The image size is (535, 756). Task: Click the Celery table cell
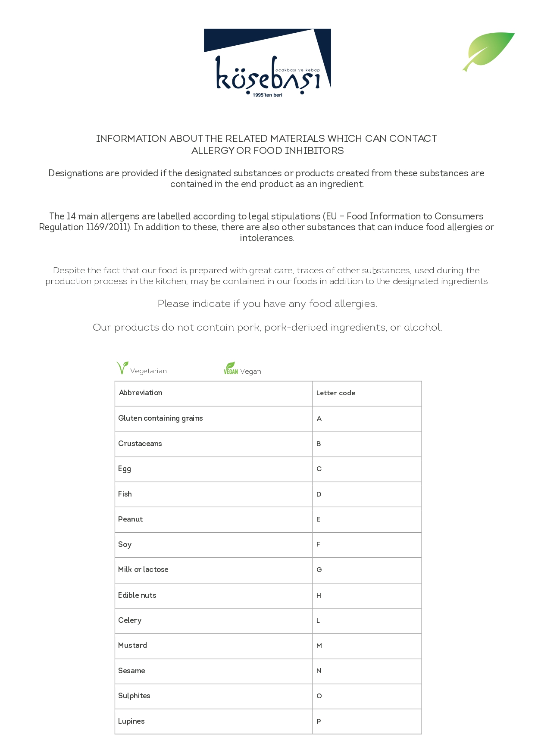click(214, 621)
